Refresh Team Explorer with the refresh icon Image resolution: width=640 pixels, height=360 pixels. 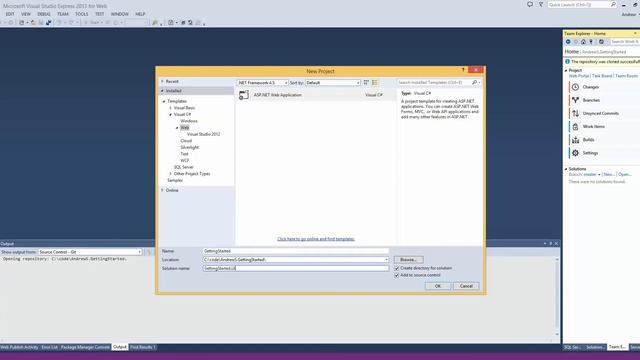(x=601, y=42)
